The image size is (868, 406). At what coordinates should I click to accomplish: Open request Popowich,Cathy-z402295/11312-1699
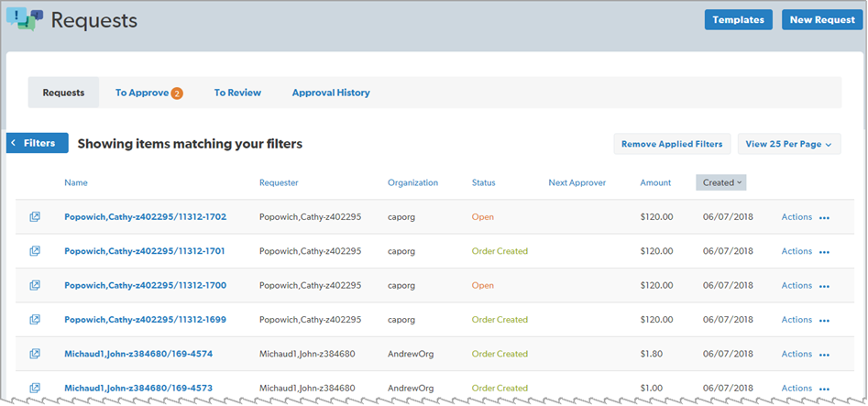coord(145,320)
